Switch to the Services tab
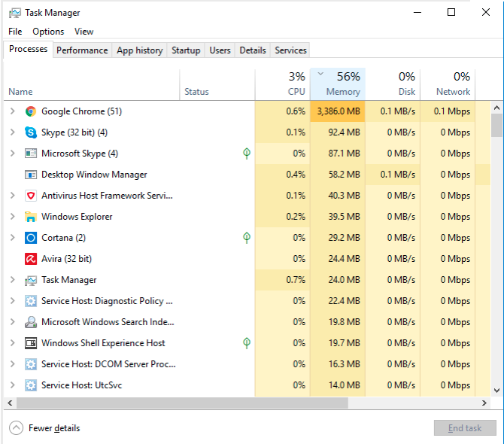 pyautogui.click(x=290, y=50)
